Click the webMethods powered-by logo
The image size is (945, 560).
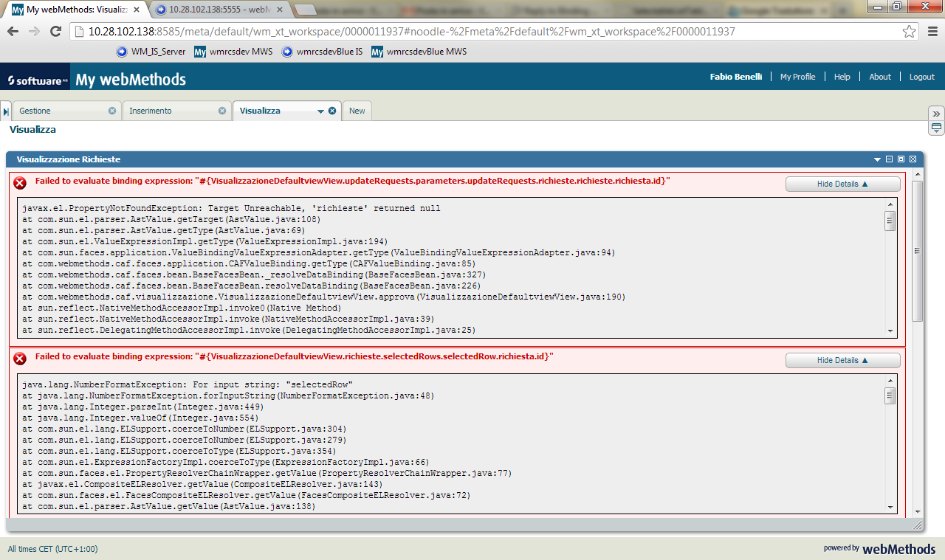pyautogui.click(x=880, y=548)
